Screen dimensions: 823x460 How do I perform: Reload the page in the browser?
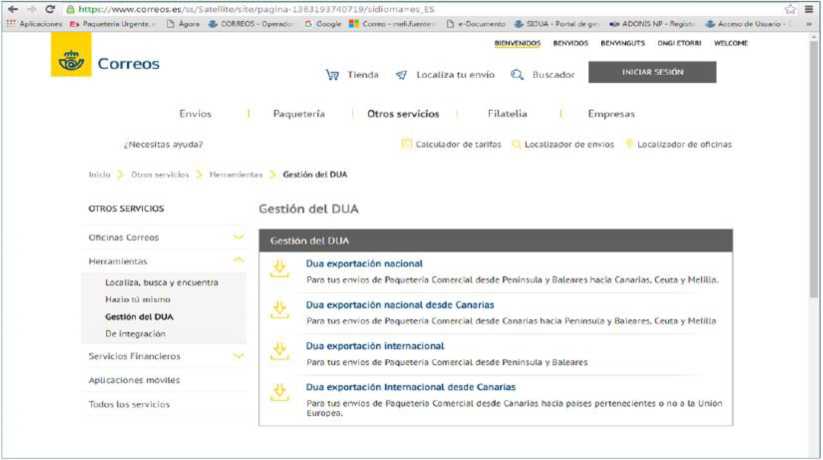(x=49, y=9)
